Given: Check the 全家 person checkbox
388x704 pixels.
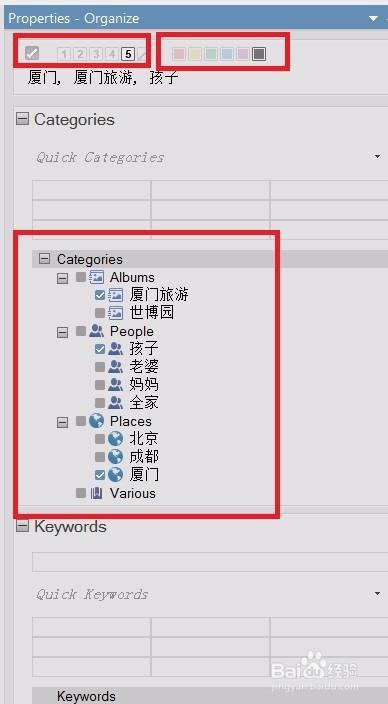Looking at the screenshot, I should (100, 403).
